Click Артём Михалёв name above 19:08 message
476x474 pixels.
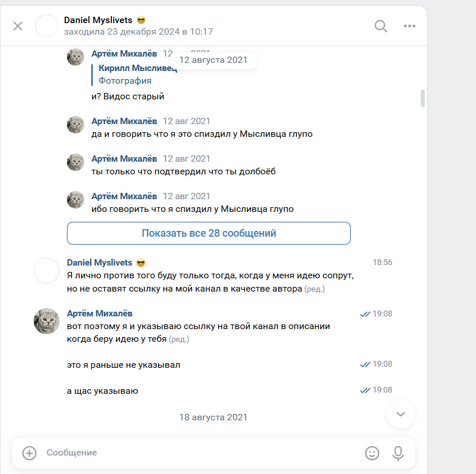coord(100,313)
